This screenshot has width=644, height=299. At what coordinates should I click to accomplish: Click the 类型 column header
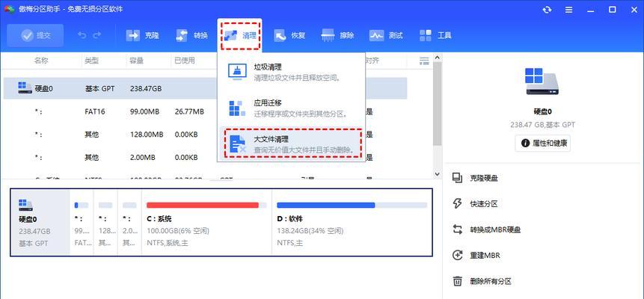pyautogui.click(x=91, y=61)
